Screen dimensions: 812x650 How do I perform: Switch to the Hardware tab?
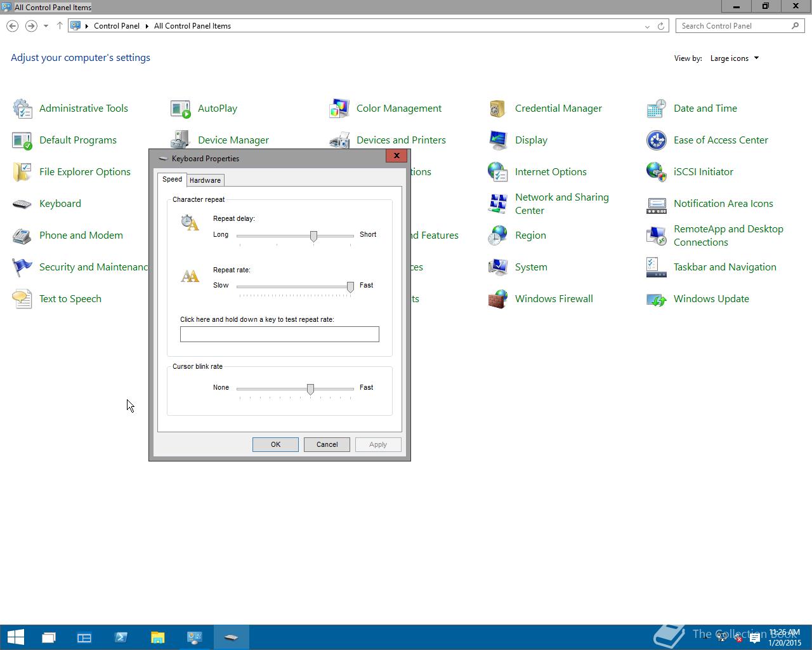205,180
